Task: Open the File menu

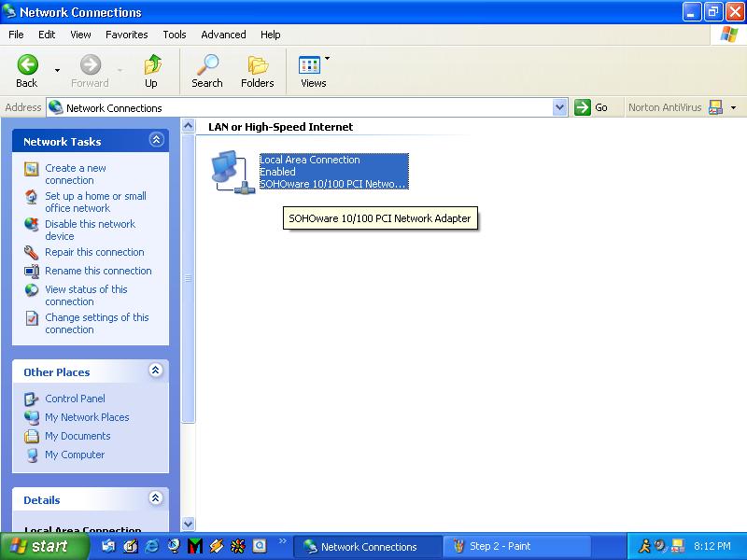Action: 16,35
